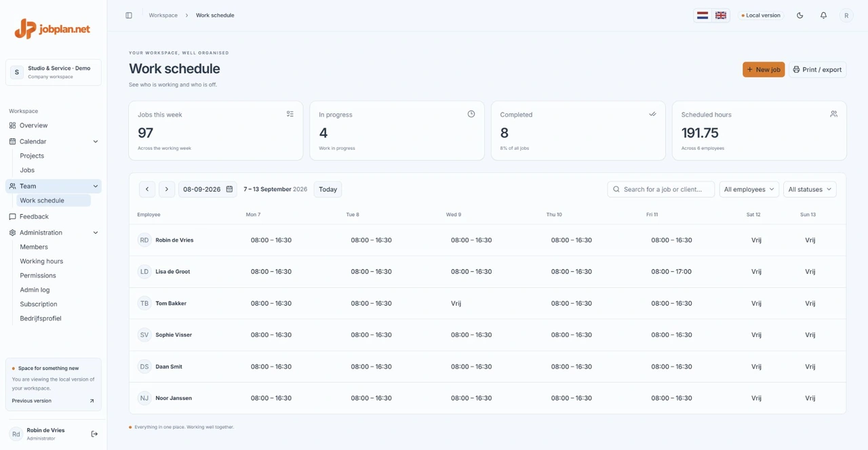
Task: Open Bedrijfsprofiel page
Action: (41, 319)
